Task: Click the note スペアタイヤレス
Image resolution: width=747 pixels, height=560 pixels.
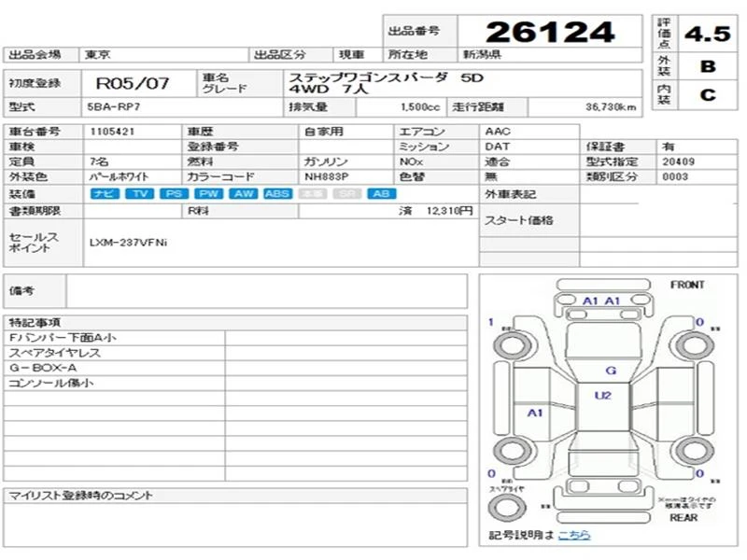Action: 55,353
